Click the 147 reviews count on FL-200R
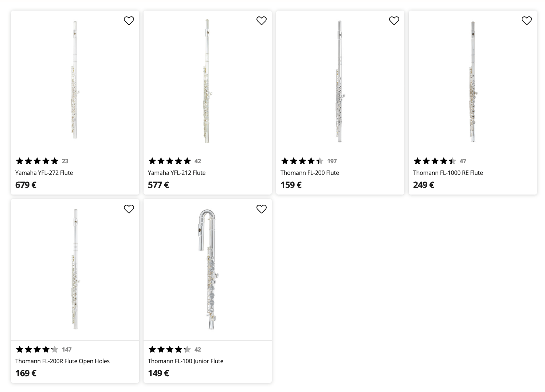 pyautogui.click(x=67, y=349)
